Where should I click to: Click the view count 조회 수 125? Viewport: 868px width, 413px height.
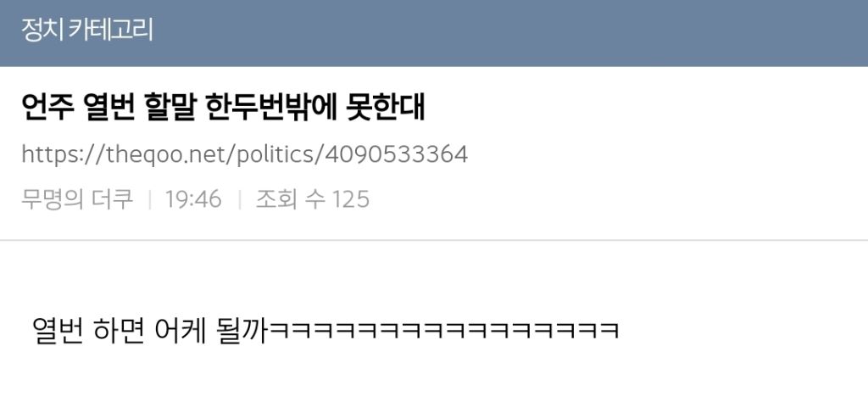coord(312,198)
